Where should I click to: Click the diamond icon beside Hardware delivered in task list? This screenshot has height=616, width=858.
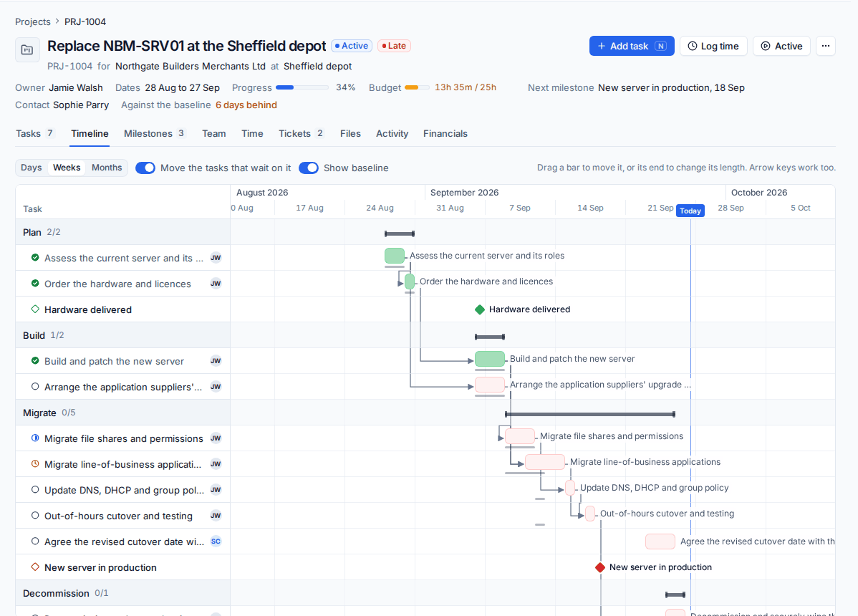(x=35, y=309)
